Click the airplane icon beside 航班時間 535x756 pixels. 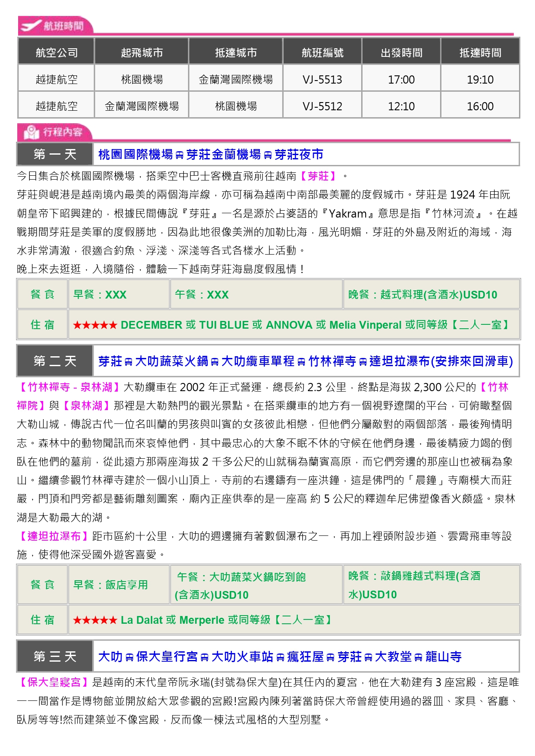[31, 25]
